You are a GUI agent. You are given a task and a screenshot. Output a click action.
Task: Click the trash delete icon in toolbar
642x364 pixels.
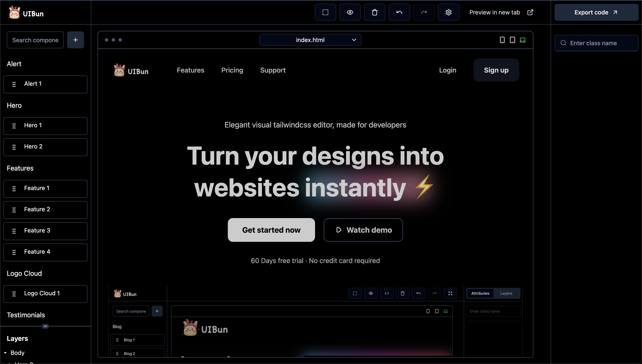point(374,12)
